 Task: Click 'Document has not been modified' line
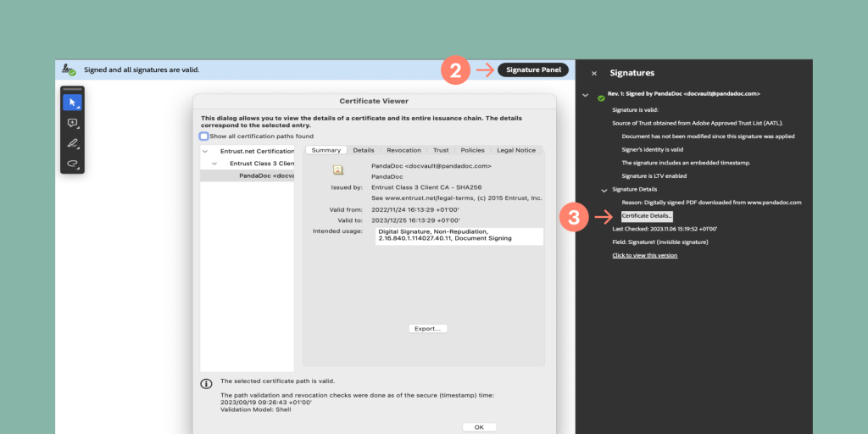click(708, 136)
